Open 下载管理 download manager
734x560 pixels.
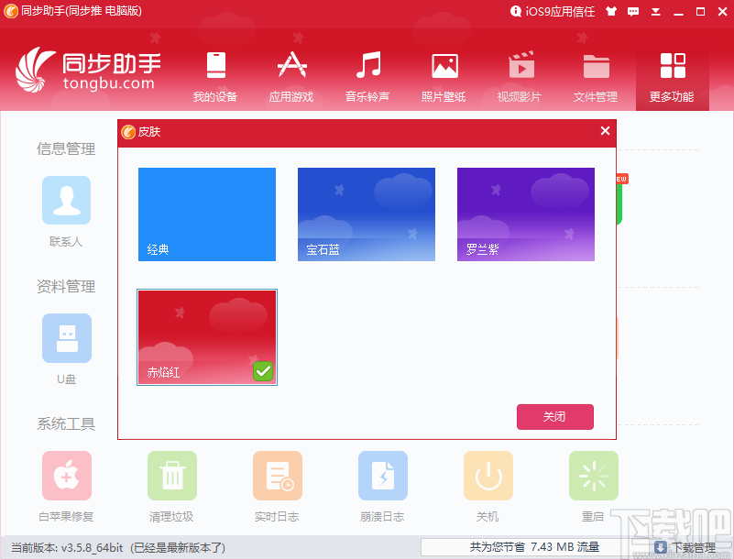coord(694,547)
